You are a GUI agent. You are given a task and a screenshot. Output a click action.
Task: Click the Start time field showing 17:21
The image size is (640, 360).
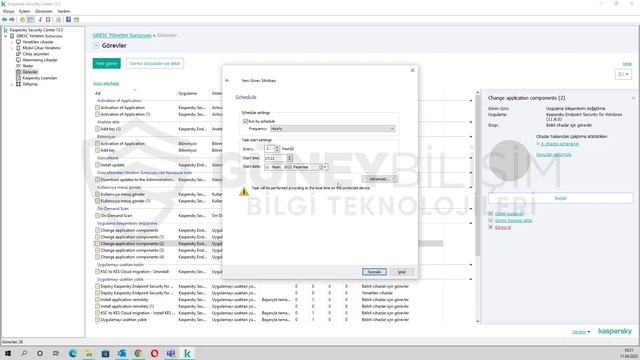pyautogui.click(x=276, y=158)
